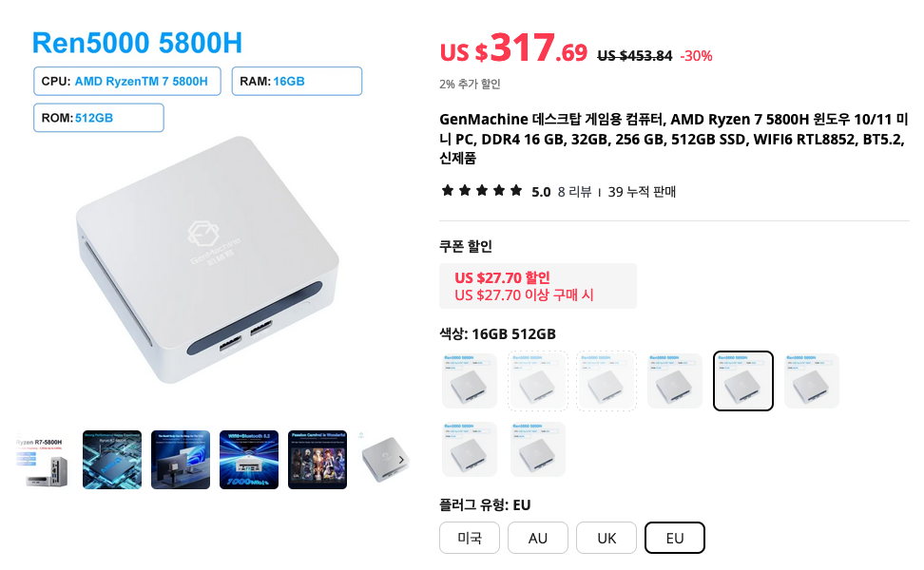The image size is (924, 570).
Task: Click the main GenMachine mini PC product image
Action: [207, 259]
